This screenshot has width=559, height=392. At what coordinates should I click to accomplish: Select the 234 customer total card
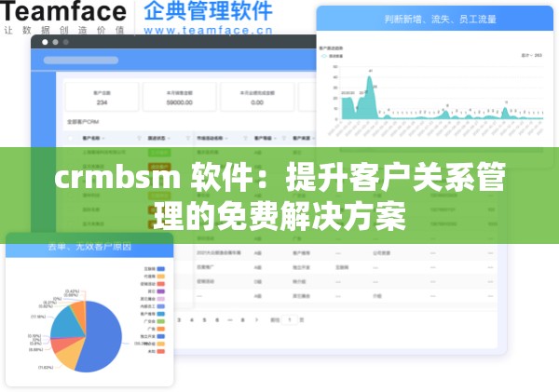coord(102,97)
